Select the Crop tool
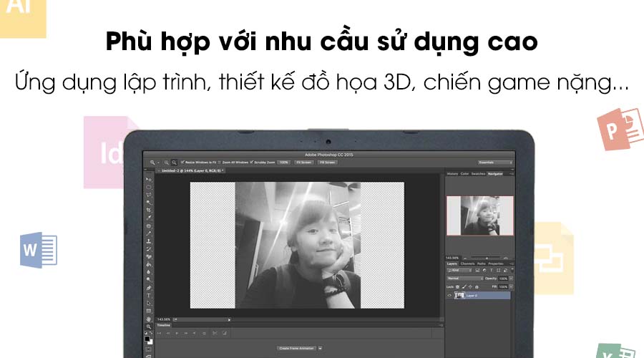Image resolution: width=644 pixels, height=358 pixels. pyautogui.click(x=148, y=210)
